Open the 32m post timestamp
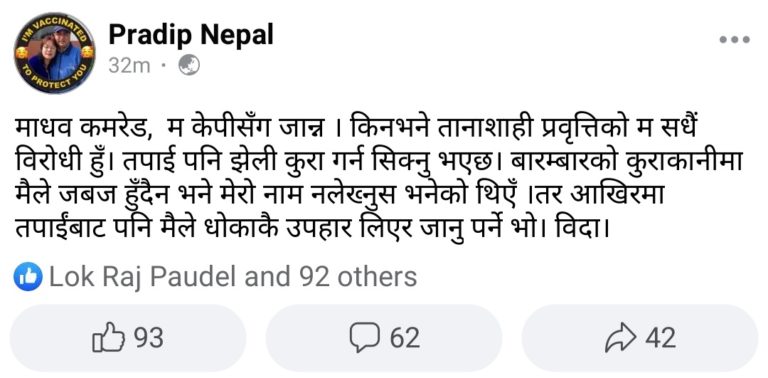The image size is (768, 378). pos(129,66)
